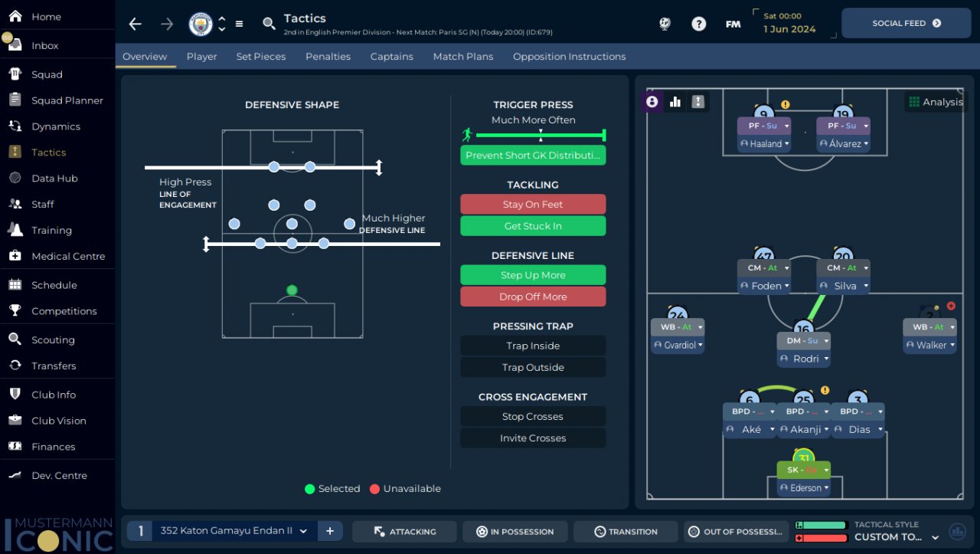980x554 pixels.
Task: Open the world globe icon
Action: tap(665, 24)
